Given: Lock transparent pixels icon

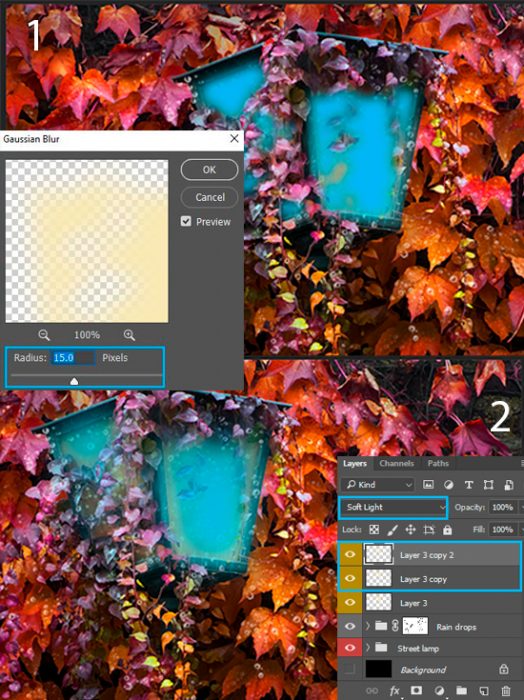Looking at the screenshot, I should [374, 529].
